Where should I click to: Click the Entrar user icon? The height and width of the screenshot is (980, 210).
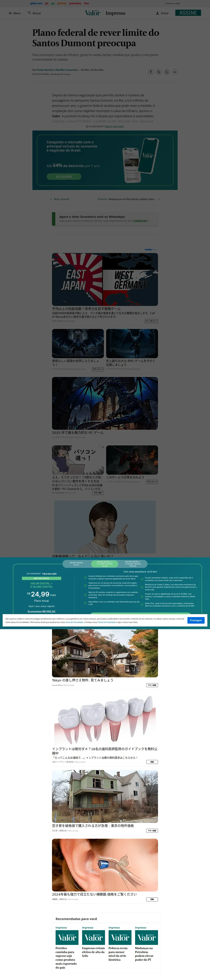157,13
